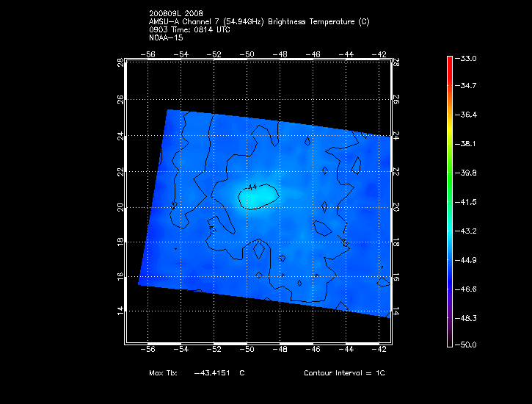This screenshot has height=404, width=532.
Task: Click the red top end of the colorbar
Action: 450,60
